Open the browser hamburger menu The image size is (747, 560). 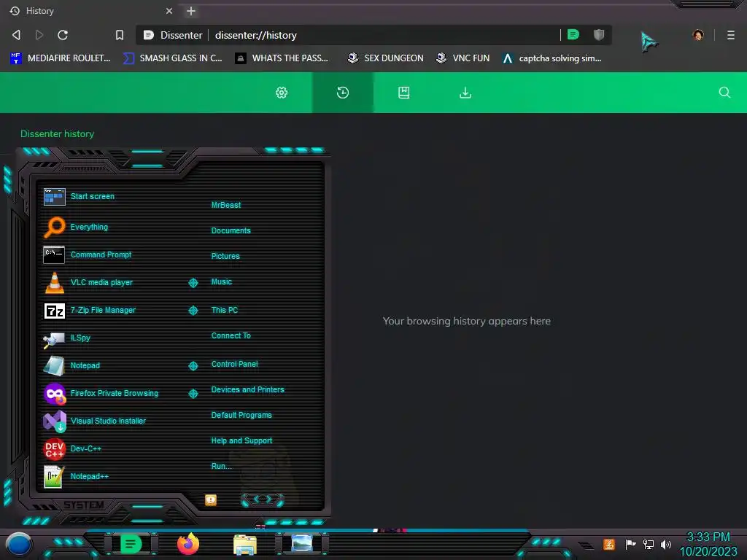pyautogui.click(x=731, y=35)
